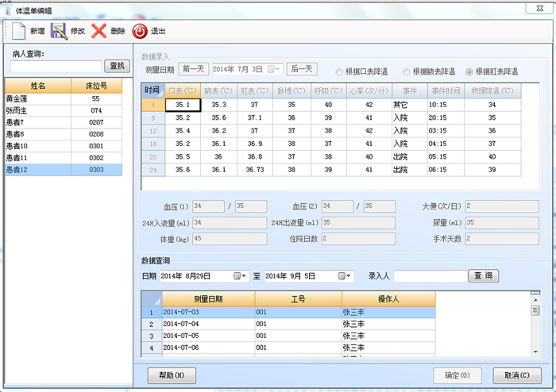Close the 体温单编辑 window
Viewport: 556px width, 392px height.
pos(539,8)
